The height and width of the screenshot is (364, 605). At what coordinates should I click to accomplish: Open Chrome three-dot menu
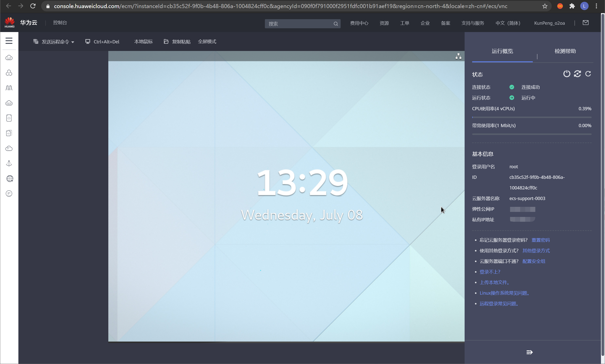[596, 6]
